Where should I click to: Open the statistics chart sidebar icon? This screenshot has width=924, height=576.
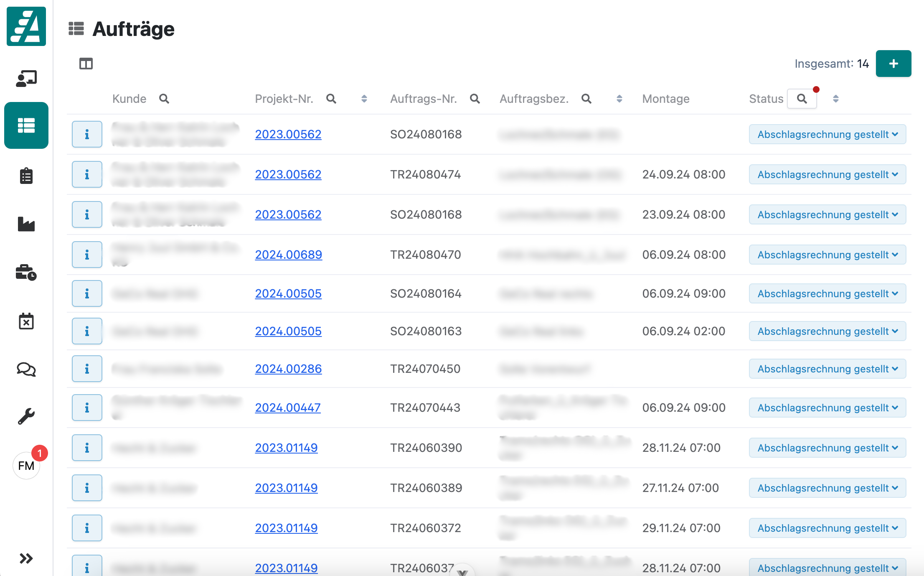pos(26,224)
